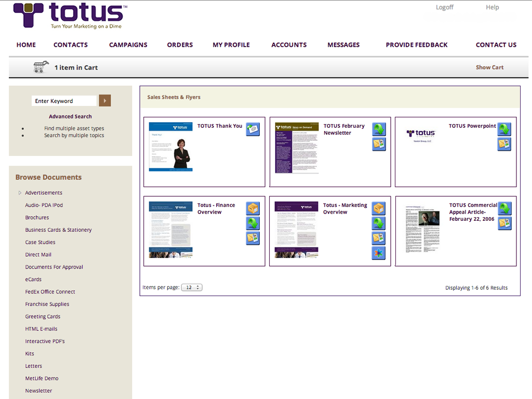
Task: Open Totus Marketing Overview thumbnail
Action: (x=297, y=230)
